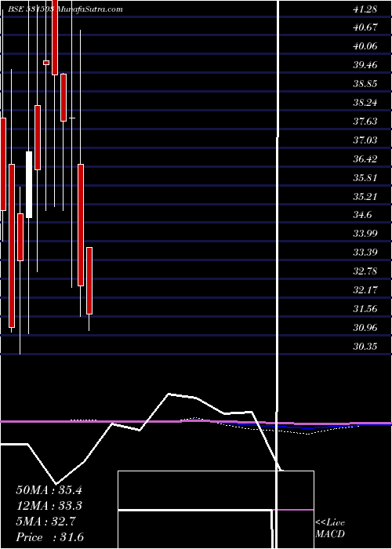Viewport: 392px width, 549px height.
Task: Click the 40.06 price axis label
Action: coord(365,46)
